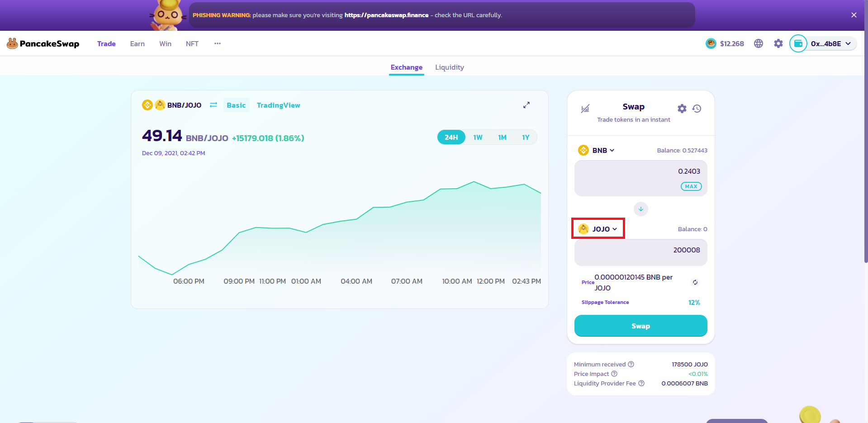This screenshot has width=868, height=423.
Task: Switch tokens with the down arrow
Action: pyautogui.click(x=641, y=209)
